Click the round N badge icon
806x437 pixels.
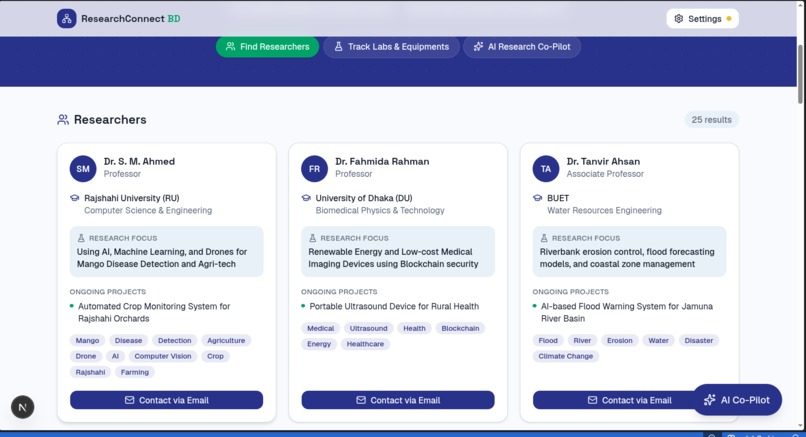(x=23, y=407)
